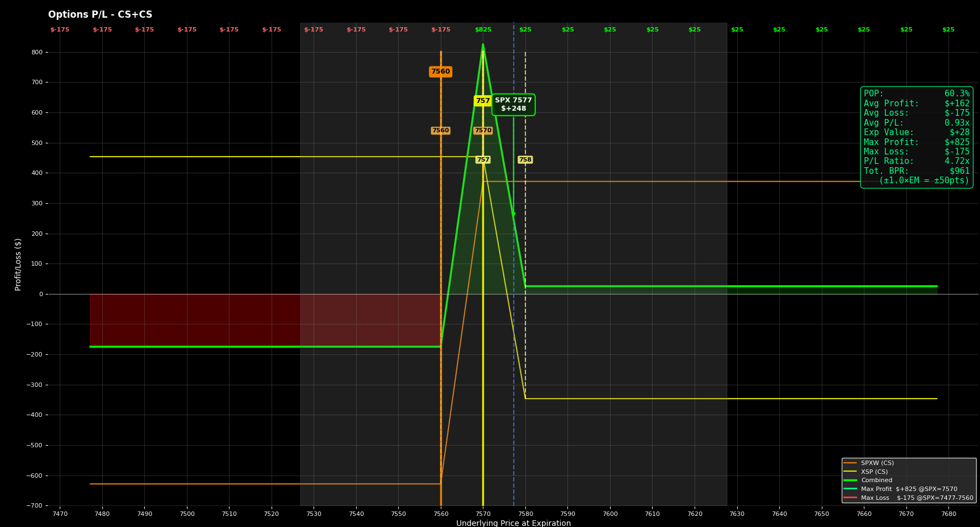Click the large orange 7560 strike label
The width and height of the screenshot is (980, 527).
pos(441,72)
